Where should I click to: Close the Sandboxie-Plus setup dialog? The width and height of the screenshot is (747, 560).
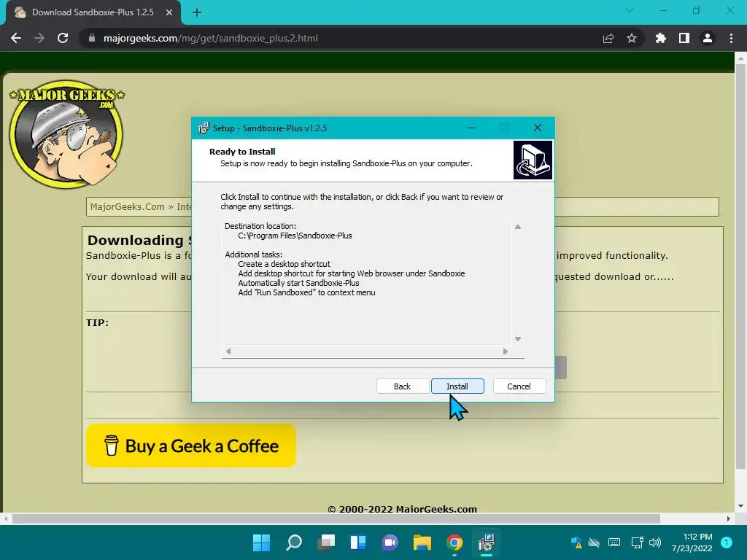538,128
